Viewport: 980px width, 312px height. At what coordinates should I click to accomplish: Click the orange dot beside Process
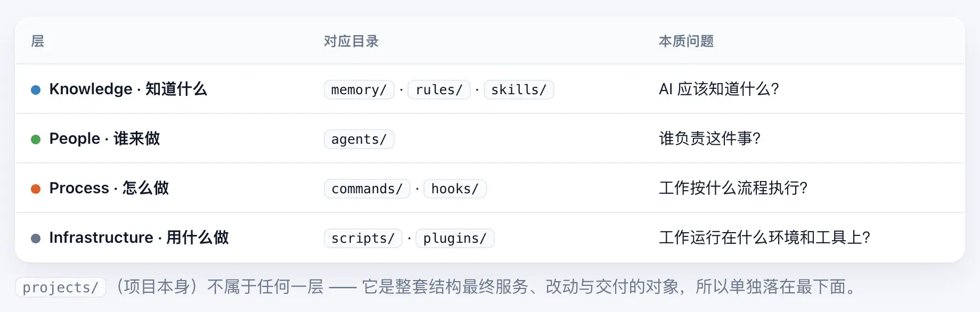pos(36,189)
